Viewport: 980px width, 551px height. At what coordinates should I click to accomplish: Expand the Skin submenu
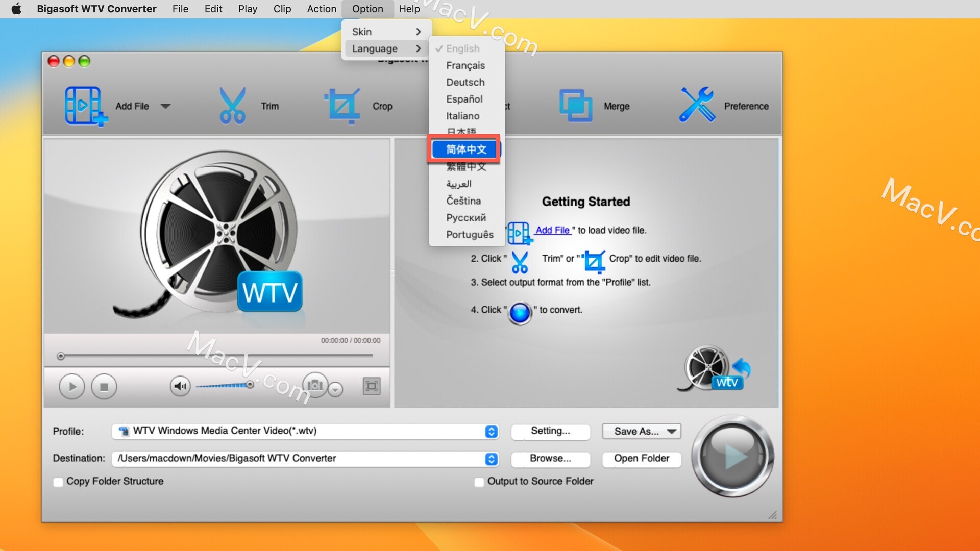click(x=386, y=32)
